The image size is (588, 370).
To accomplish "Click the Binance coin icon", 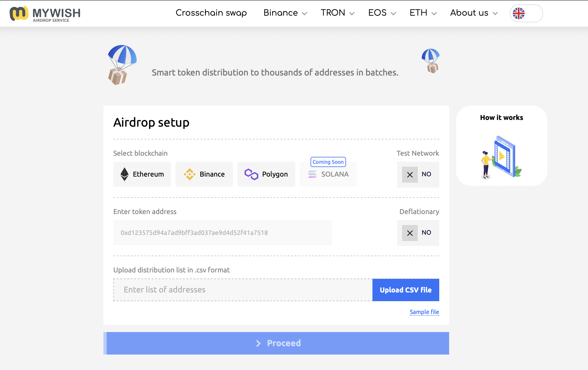I will [x=189, y=174].
